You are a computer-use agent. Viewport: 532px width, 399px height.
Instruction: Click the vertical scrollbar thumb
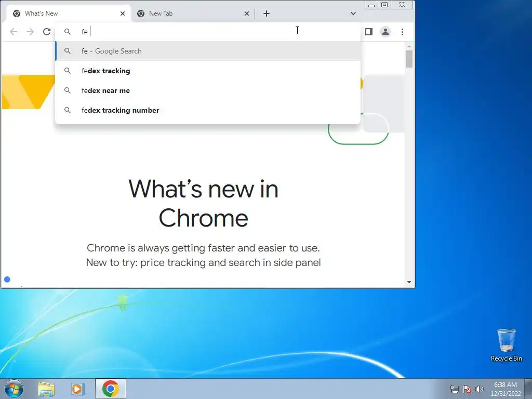[x=409, y=59]
